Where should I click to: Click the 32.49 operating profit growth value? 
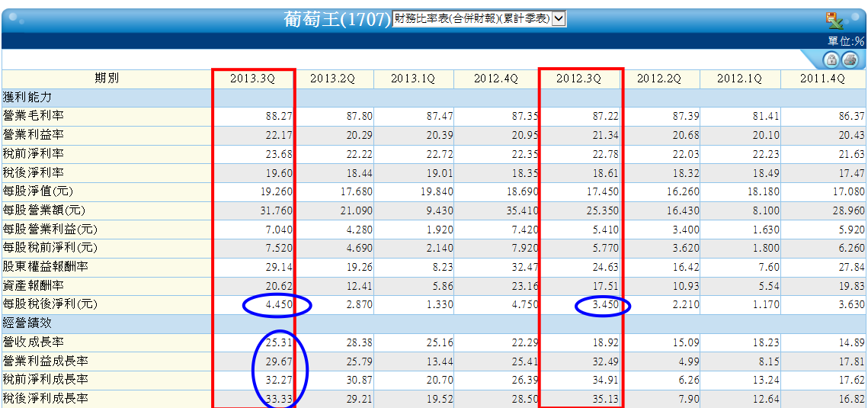[x=606, y=361]
